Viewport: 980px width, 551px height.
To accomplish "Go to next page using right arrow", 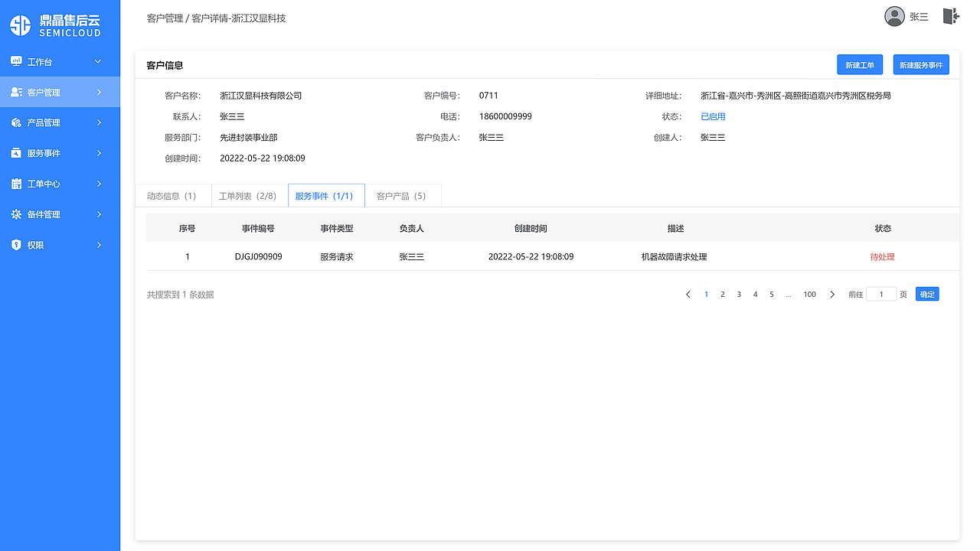I will pyautogui.click(x=832, y=294).
